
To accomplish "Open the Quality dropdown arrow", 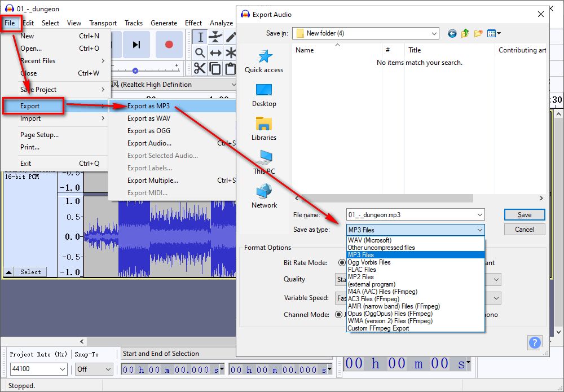I will [496, 279].
